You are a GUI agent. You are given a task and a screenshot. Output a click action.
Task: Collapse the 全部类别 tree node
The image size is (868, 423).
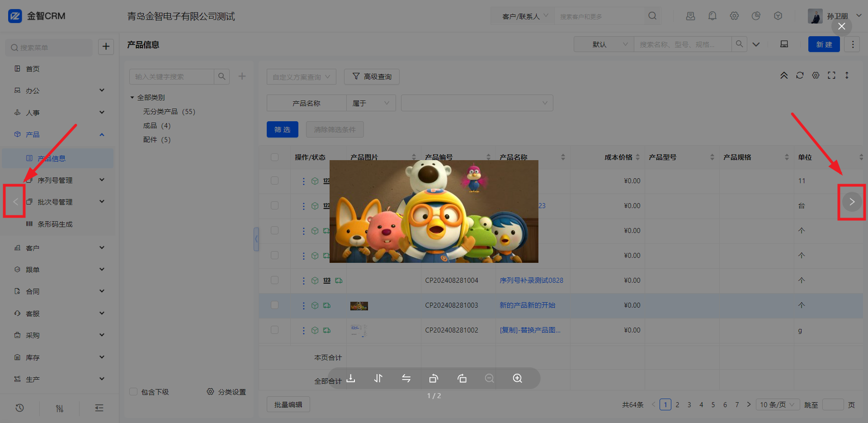pyautogui.click(x=132, y=98)
